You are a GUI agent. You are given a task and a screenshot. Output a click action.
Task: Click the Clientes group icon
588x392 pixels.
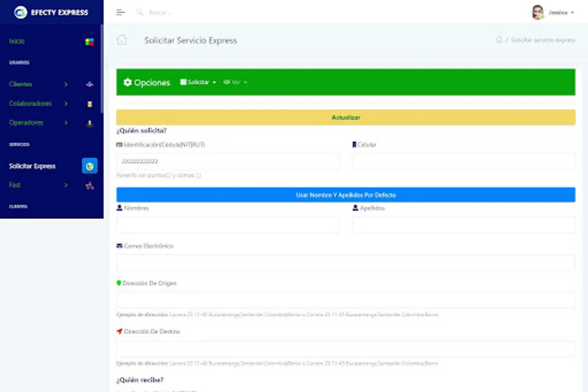click(90, 84)
